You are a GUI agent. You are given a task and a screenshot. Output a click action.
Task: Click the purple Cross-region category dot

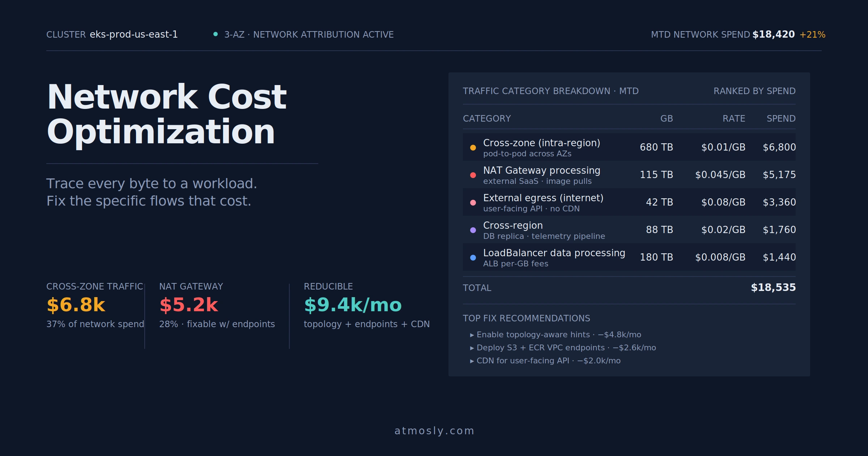tap(473, 230)
